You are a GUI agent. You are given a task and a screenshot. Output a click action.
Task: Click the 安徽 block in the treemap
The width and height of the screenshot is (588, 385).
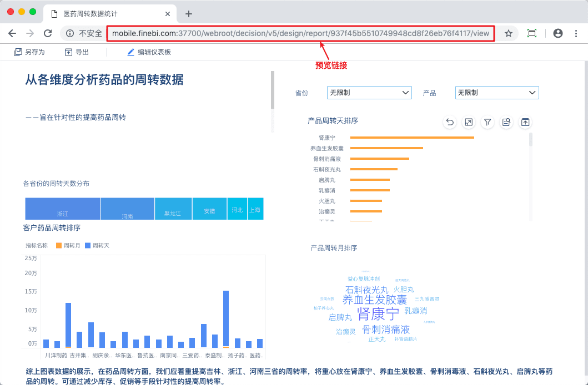pos(209,209)
